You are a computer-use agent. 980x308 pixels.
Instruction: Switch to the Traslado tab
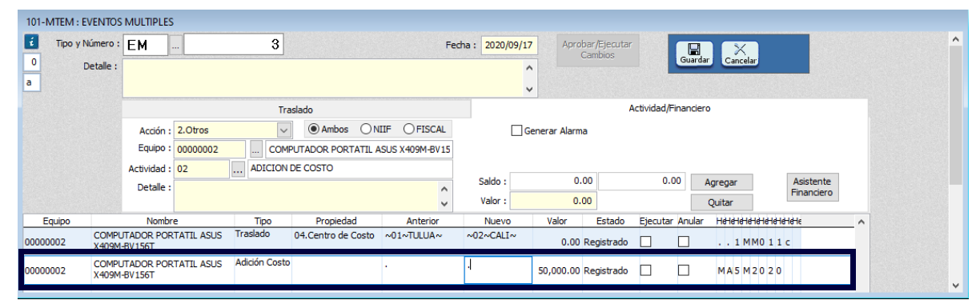pos(295,110)
